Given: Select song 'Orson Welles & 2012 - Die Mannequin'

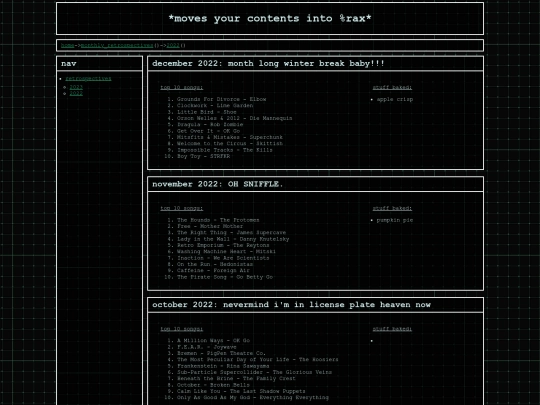Looking at the screenshot, I should pos(235,118).
